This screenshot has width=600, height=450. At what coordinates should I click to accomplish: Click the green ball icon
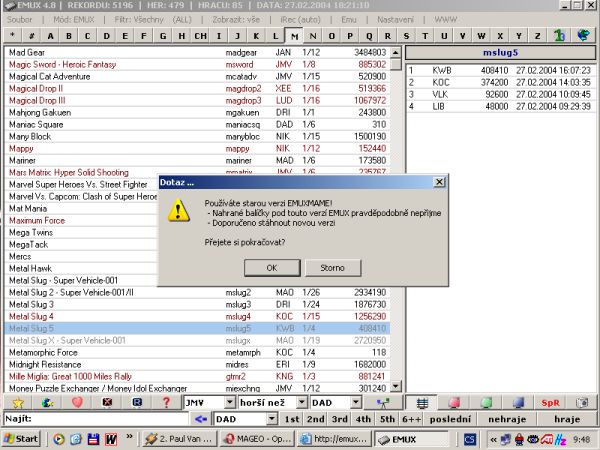pyautogui.click(x=486, y=403)
